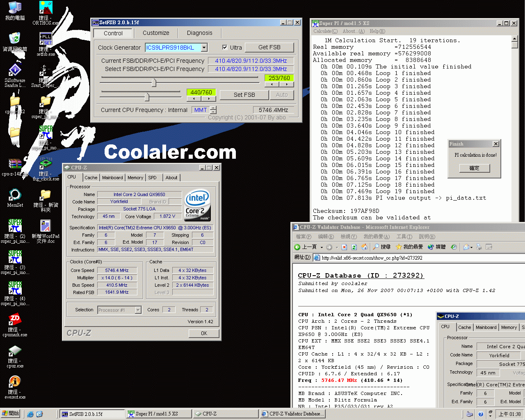
Task: Open the About tab in CPU-Z
Action: tap(171, 178)
